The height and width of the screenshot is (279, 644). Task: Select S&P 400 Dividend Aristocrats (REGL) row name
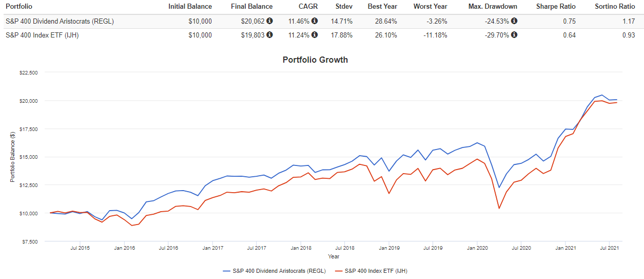point(60,22)
